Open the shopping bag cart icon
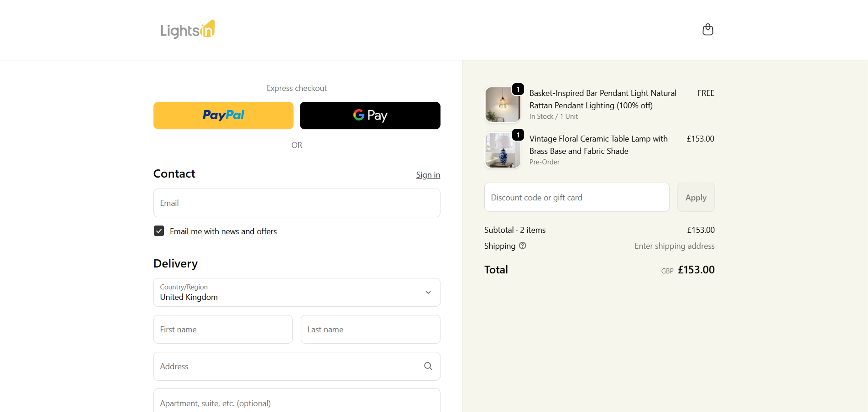Screen dimensions: 868x412 pyautogui.click(x=708, y=30)
